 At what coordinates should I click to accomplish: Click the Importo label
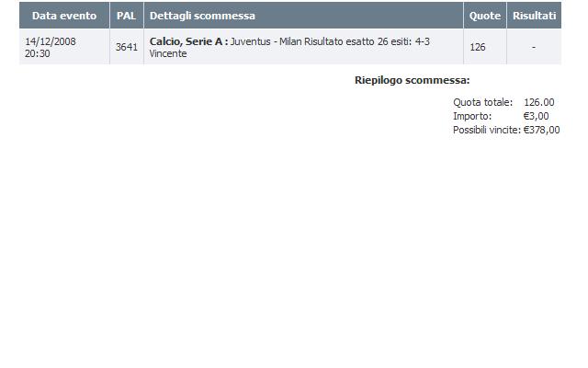coord(472,116)
